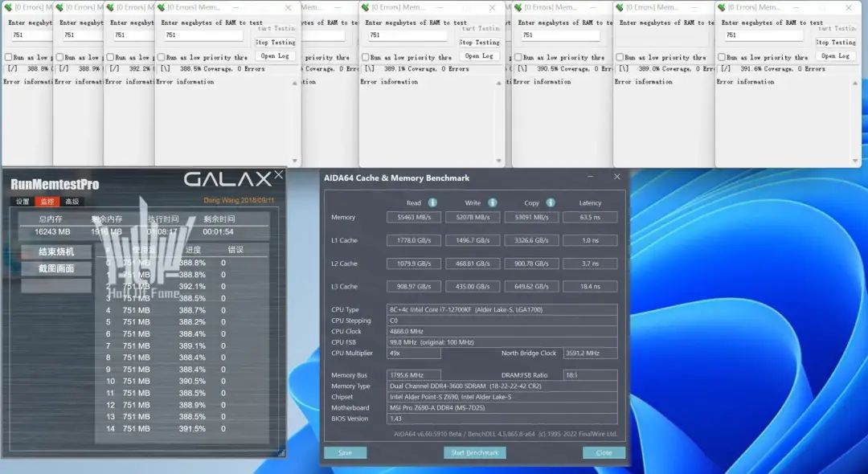Click the Copy column info icon
The image size is (868, 474).
click(551, 202)
